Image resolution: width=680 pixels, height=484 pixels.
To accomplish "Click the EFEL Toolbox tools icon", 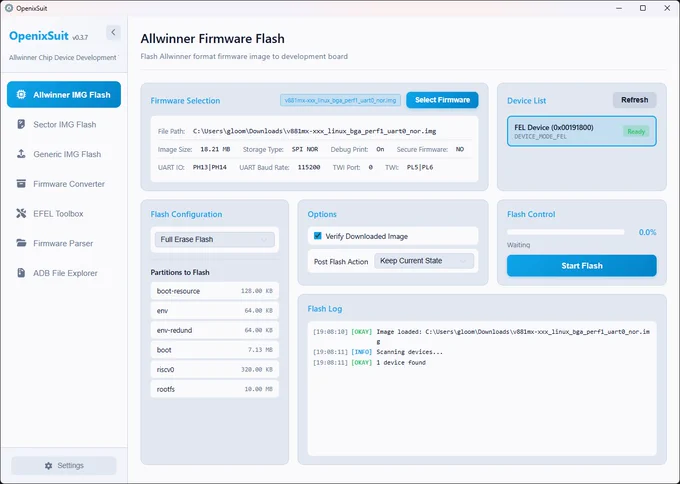I will coord(21,213).
